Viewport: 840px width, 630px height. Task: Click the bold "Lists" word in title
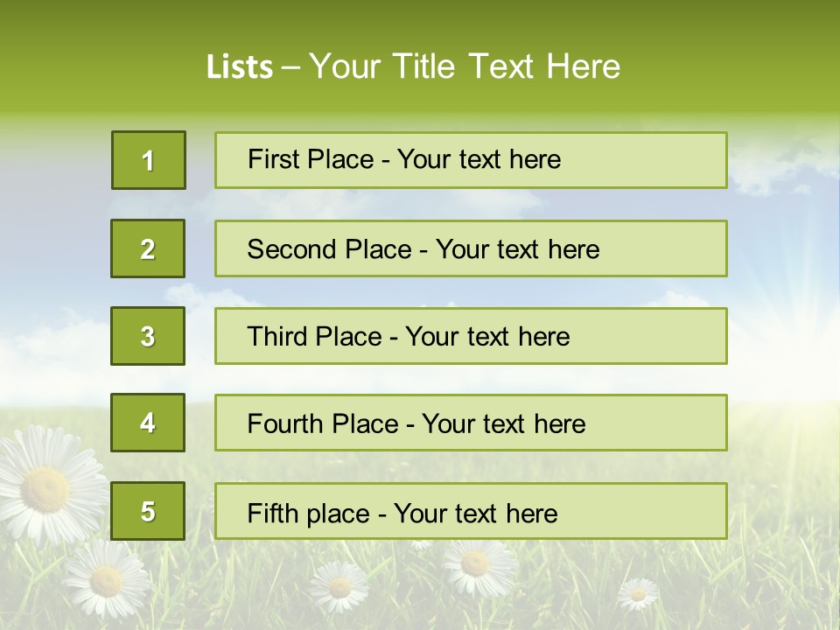click(x=239, y=67)
